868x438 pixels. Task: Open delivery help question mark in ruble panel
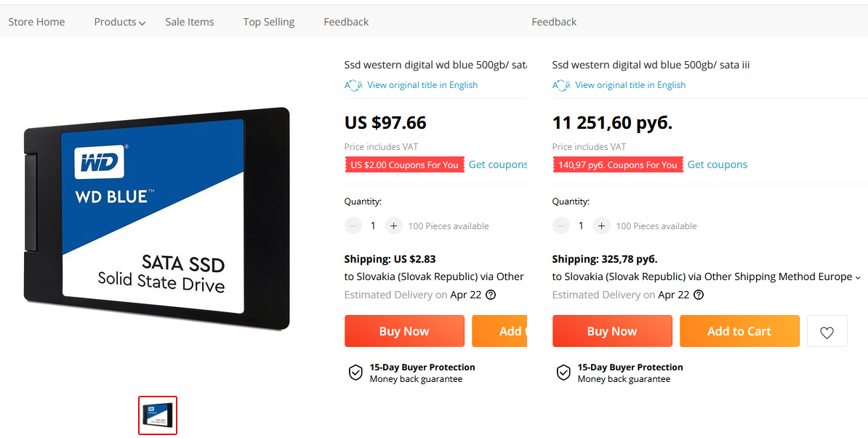click(699, 295)
